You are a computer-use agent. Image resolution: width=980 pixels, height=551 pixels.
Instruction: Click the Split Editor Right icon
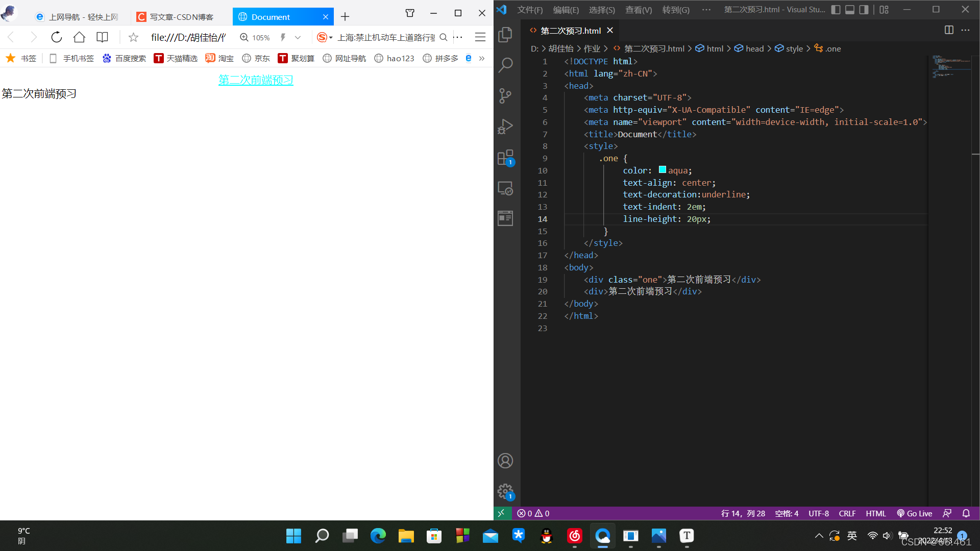click(x=949, y=30)
